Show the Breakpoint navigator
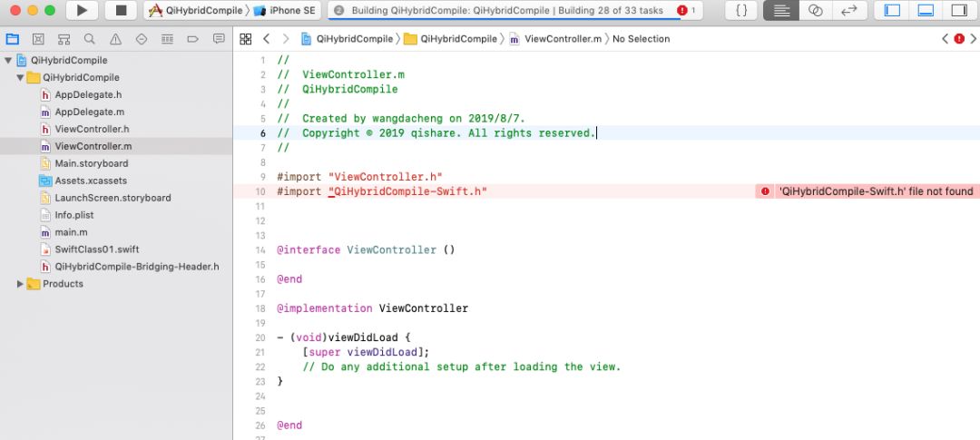980x440 pixels. click(x=193, y=39)
